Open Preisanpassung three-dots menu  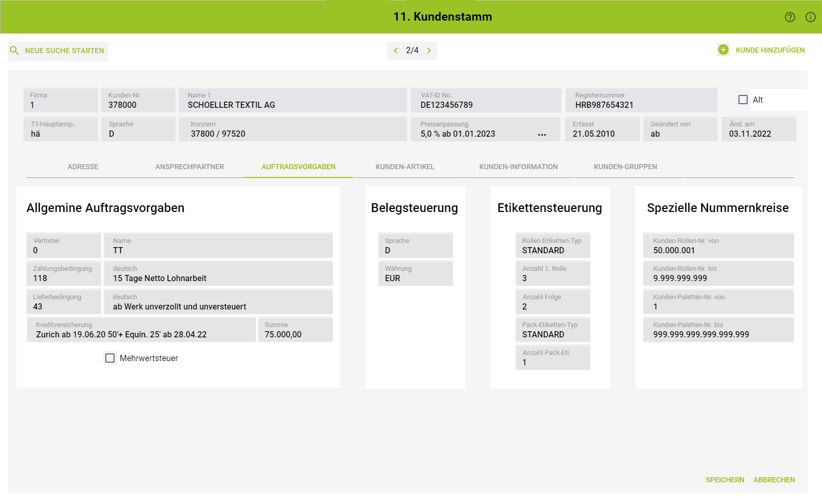coord(542,134)
